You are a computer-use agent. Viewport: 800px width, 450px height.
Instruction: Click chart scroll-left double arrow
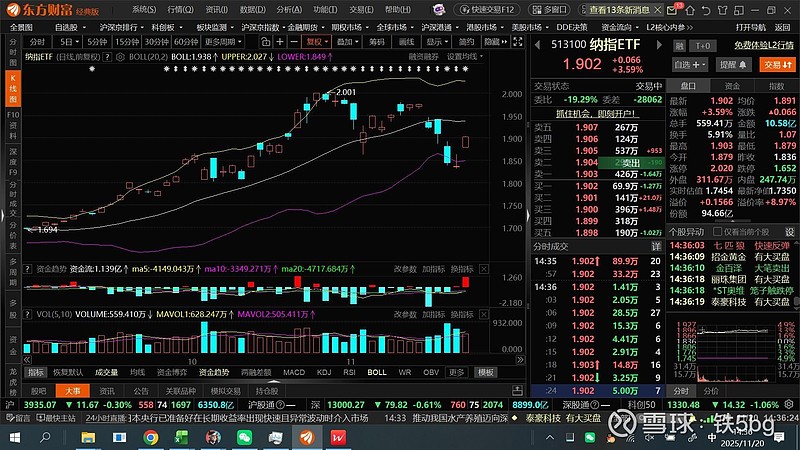click(27, 360)
